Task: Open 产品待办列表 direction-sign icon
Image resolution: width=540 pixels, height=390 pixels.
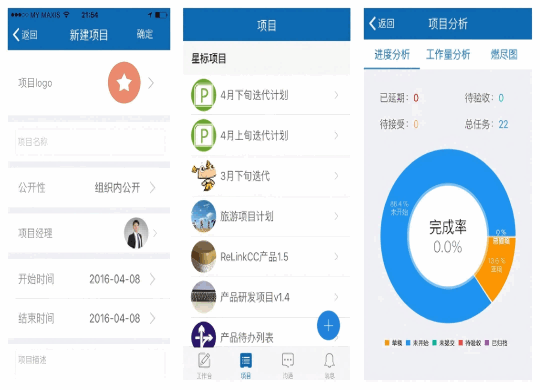Action: 204,335
